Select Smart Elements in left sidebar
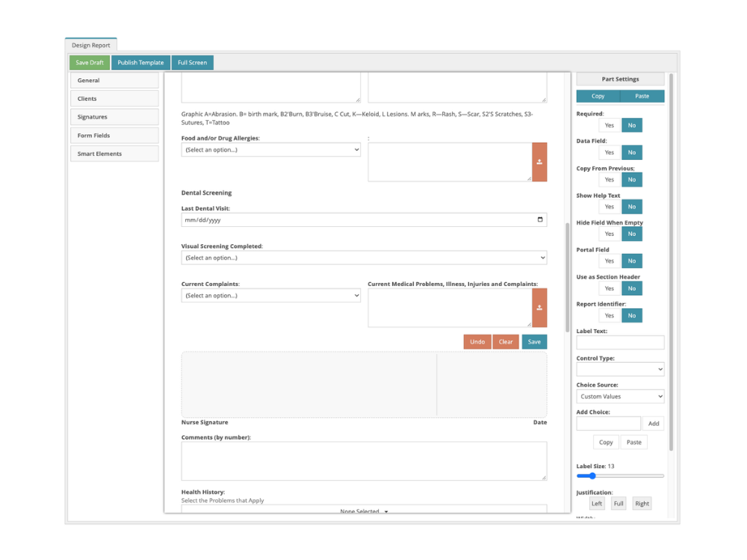This screenshot has height=560, width=747. point(114,154)
